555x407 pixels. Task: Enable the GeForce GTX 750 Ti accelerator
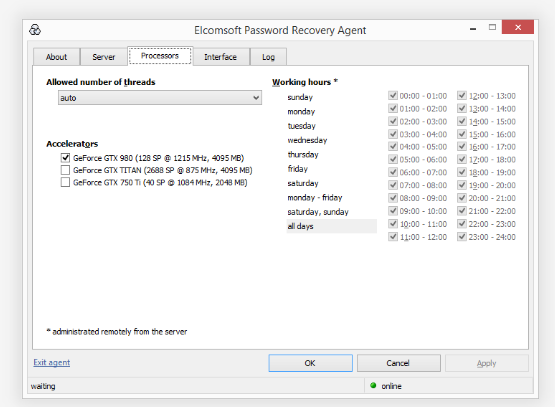pyautogui.click(x=65, y=182)
